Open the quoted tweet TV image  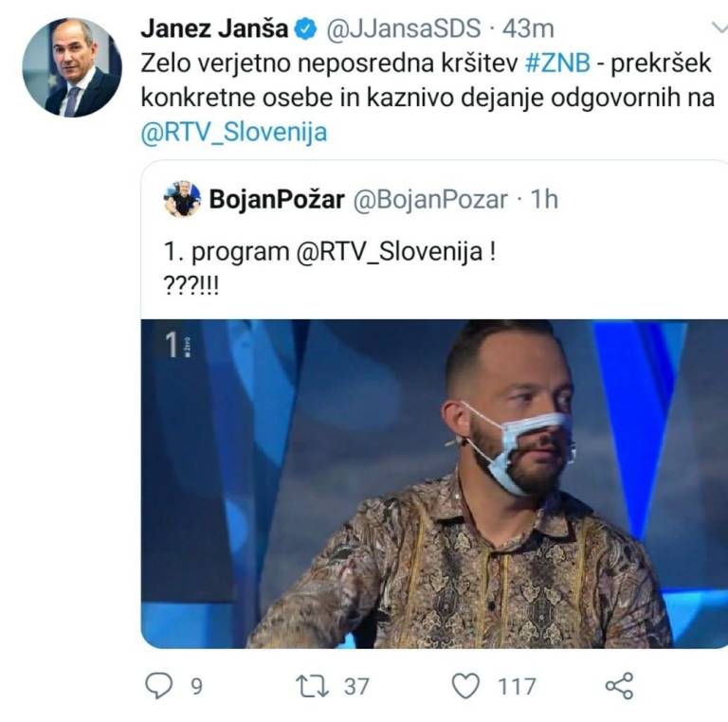(434, 483)
